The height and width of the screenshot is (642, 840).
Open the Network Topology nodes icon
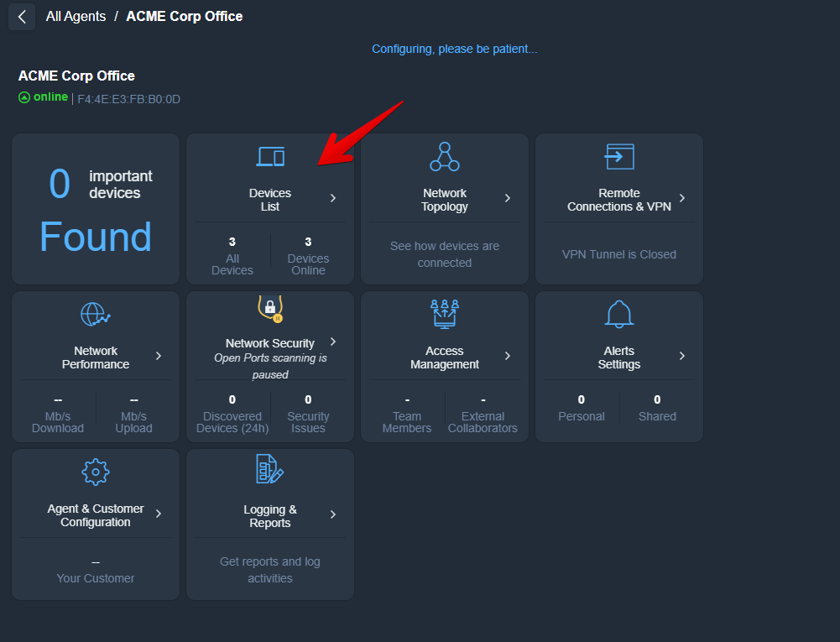tap(444, 157)
